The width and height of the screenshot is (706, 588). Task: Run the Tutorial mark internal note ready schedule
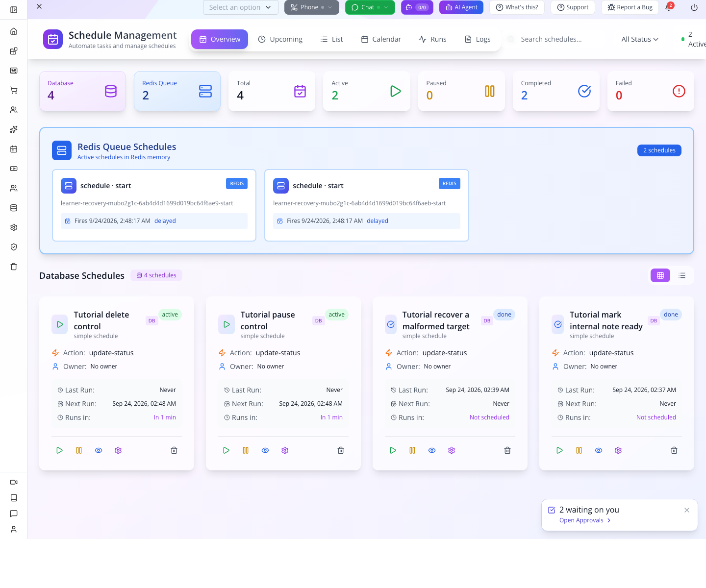coord(559,450)
